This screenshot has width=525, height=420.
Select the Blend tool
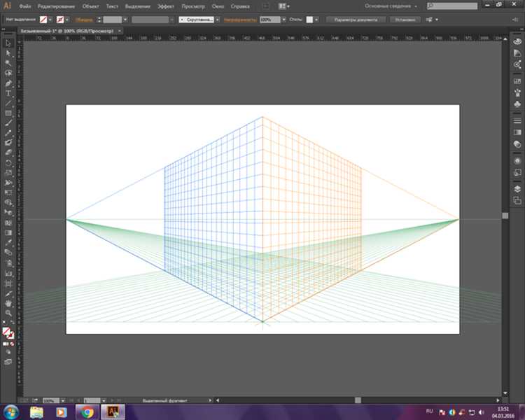click(8, 253)
